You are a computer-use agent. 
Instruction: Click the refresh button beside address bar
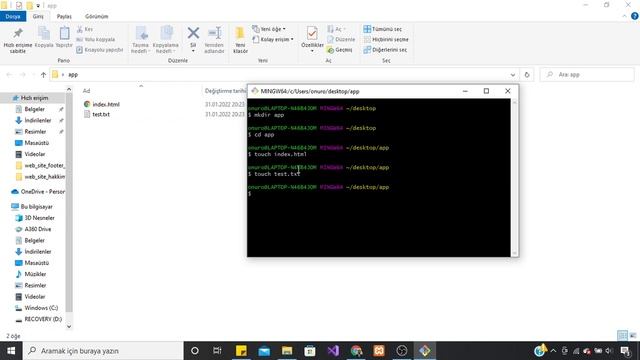527,75
